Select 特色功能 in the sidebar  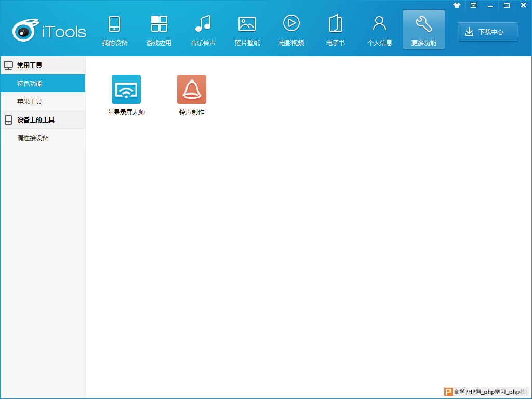tap(43, 84)
